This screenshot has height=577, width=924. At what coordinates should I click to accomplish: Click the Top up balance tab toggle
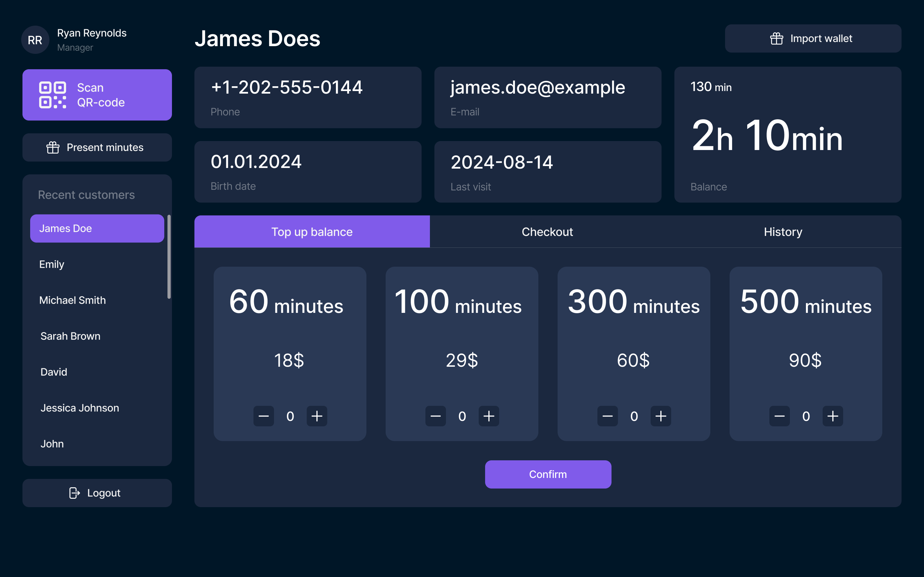(x=312, y=232)
